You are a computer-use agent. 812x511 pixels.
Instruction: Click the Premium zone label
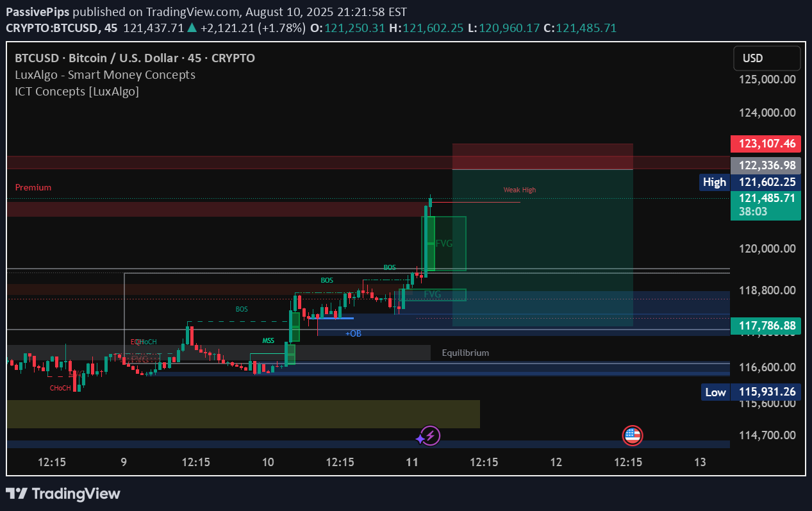click(33, 187)
